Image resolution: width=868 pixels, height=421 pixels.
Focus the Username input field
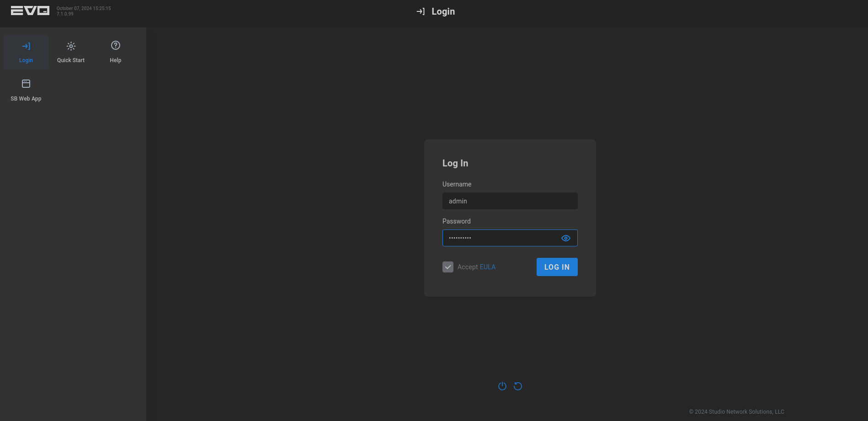click(x=510, y=201)
